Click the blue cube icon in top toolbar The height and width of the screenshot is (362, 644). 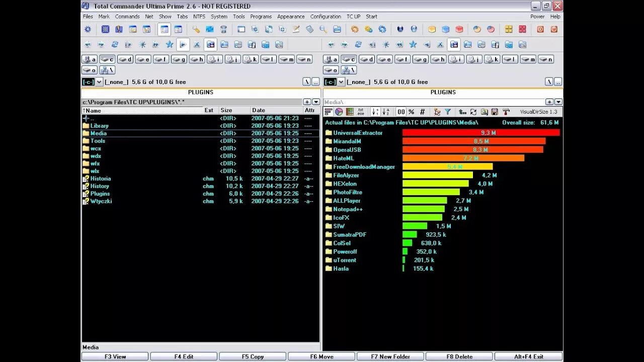coord(445,30)
